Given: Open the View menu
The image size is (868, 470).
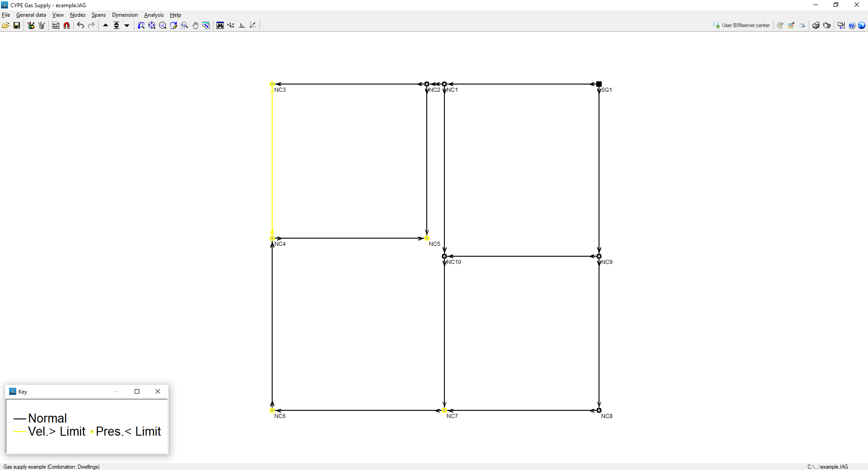Looking at the screenshot, I should tap(58, 15).
